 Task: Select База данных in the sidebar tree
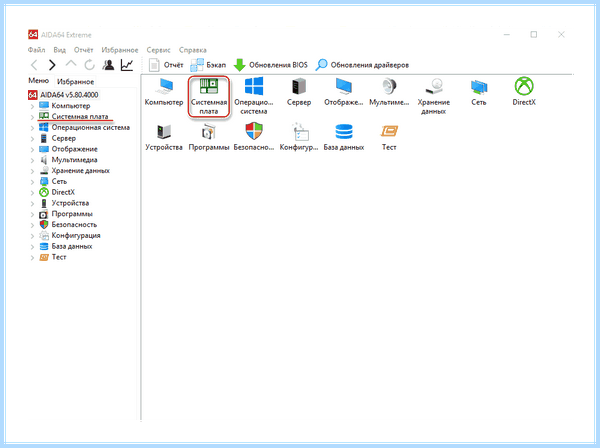[66, 246]
